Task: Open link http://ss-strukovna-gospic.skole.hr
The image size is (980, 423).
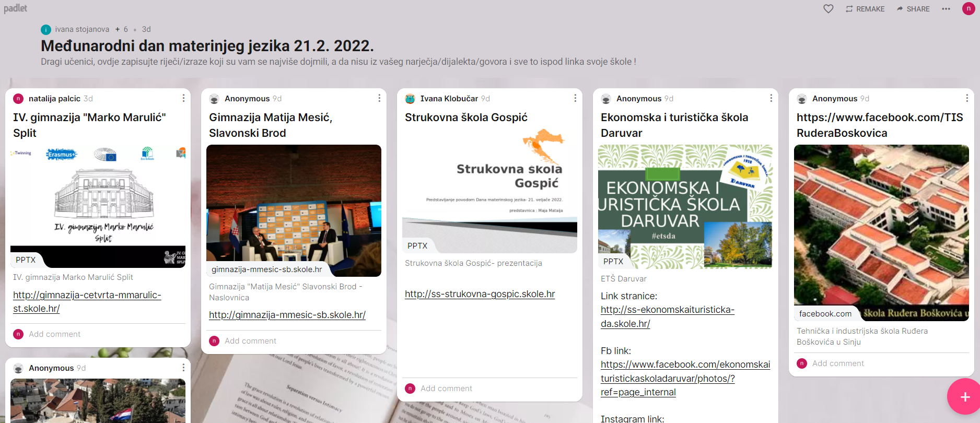Action: (480, 294)
